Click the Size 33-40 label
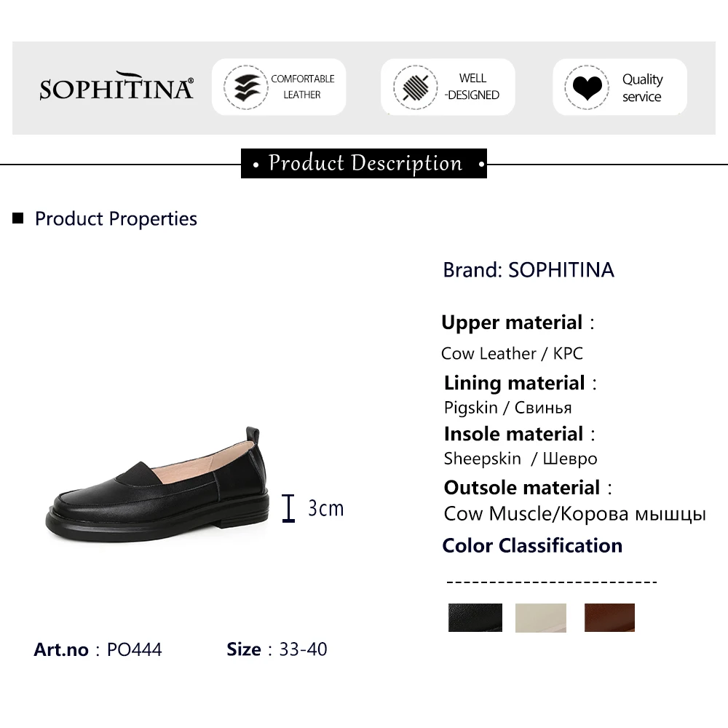The width and height of the screenshot is (728, 728). tap(277, 649)
